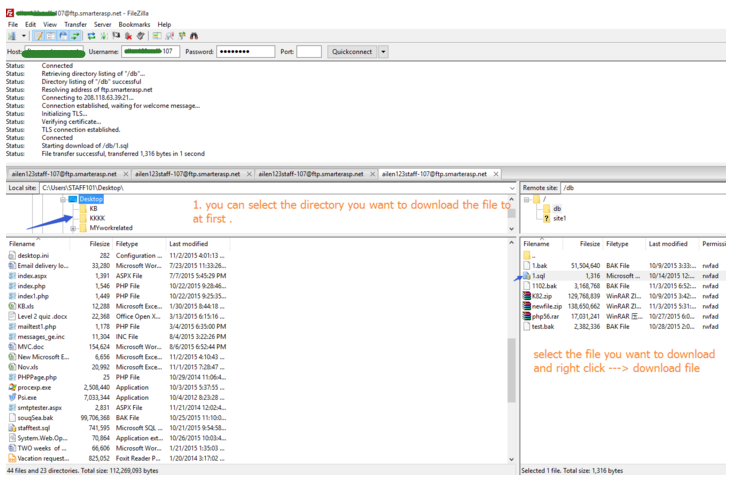Image resolution: width=740 pixels, height=486 pixels.
Task: Select the desktop.ini file icon
Action: point(12,256)
